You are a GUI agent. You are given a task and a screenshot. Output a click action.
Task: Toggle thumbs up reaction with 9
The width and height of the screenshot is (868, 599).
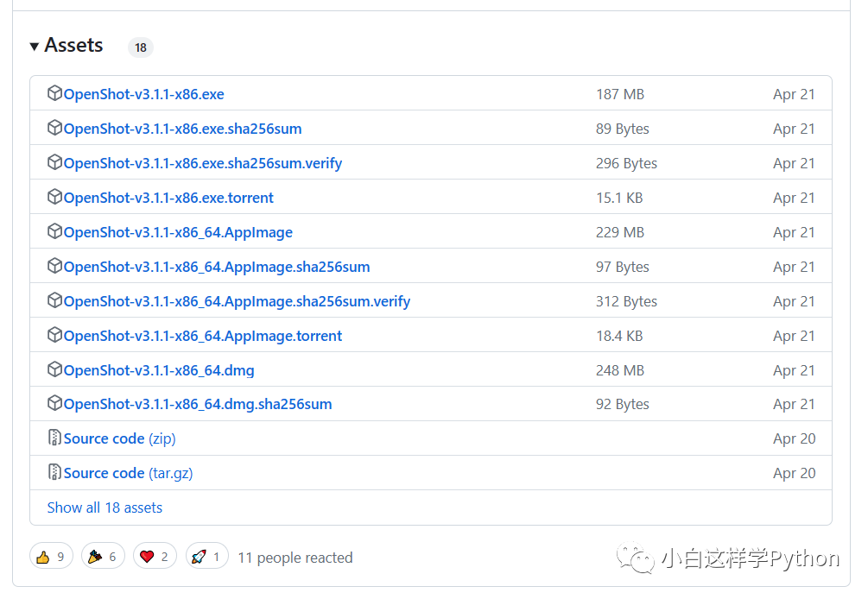point(51,557)
